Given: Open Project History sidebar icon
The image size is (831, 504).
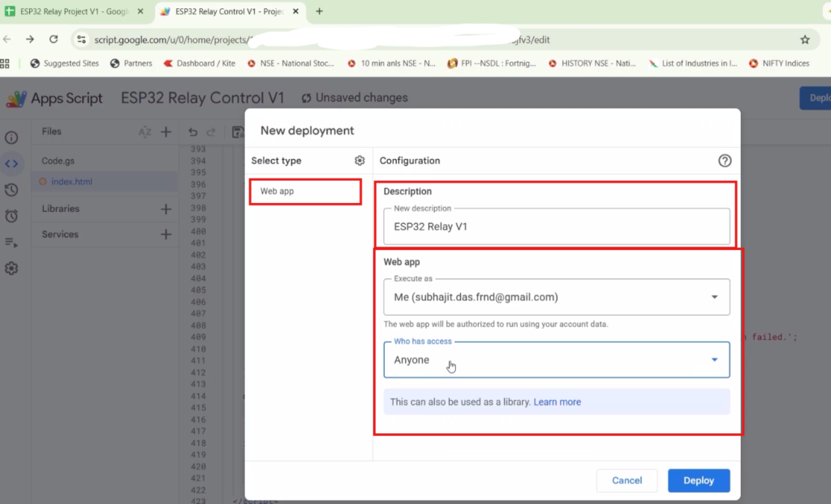Looking at the screenshot, I should click(11, 190).
